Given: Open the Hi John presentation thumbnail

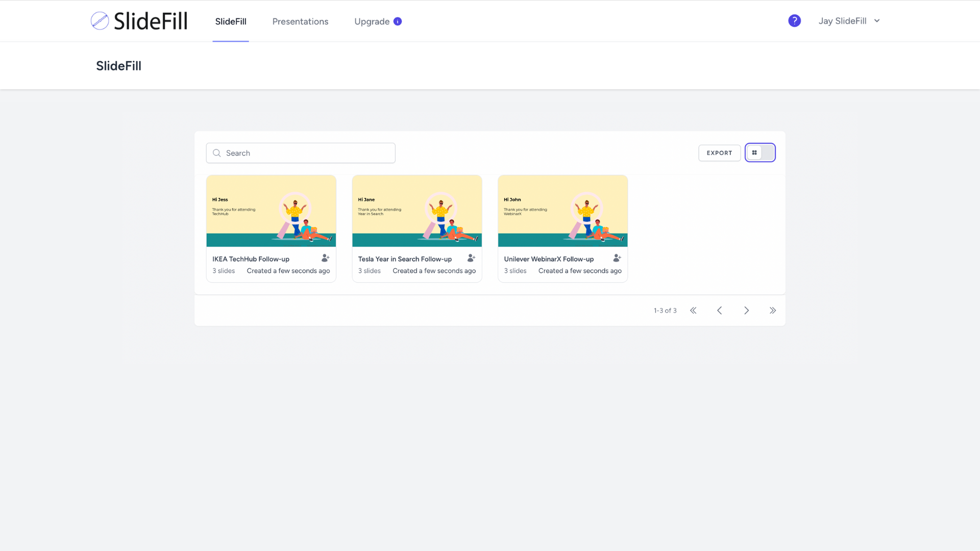Looking at the screenshot, I should point(562,211).
